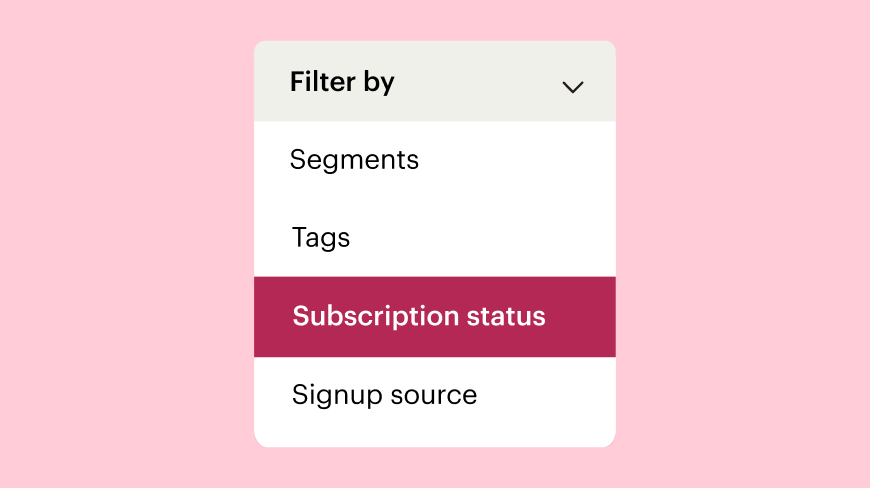Viewport: 870px width, 488px height.
Task: Click the crimson Subscription status row
Action: (x=434, y=317)
